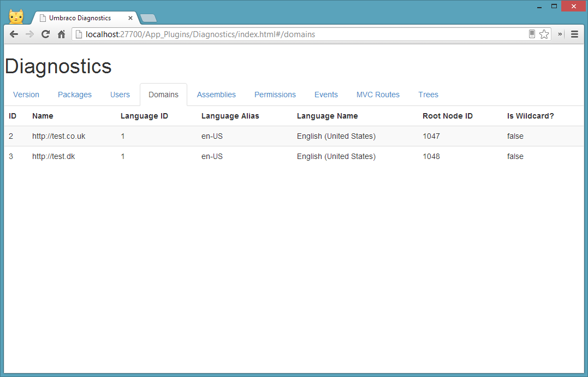Select the Domains tab
This screenshot has width=588, height=377.
(x=163, y=95)
